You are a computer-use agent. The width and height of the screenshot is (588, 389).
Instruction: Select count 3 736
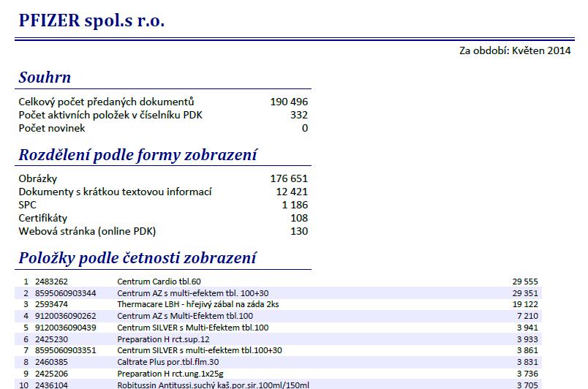coord(527,374)
